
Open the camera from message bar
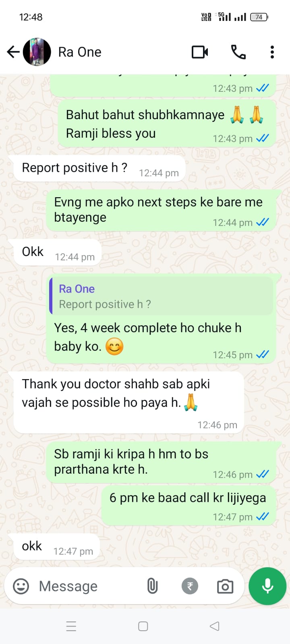tap(225, 586)
